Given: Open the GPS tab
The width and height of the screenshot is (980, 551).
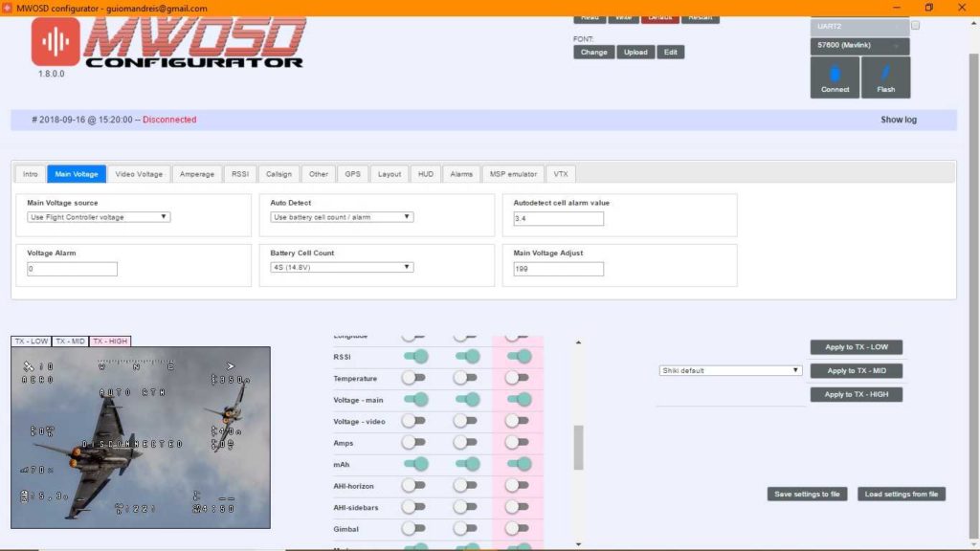Looking at the screenshot, I should (352, 174).
